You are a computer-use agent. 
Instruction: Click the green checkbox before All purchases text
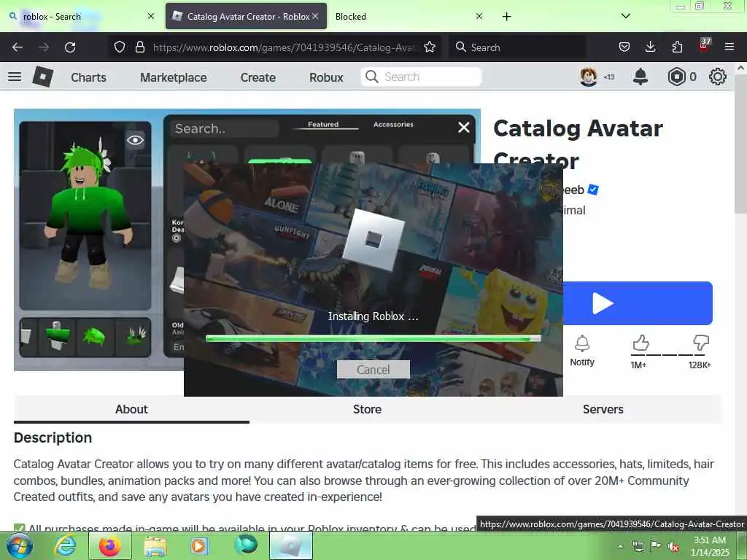pyautogui.click(x=19, y=528)
